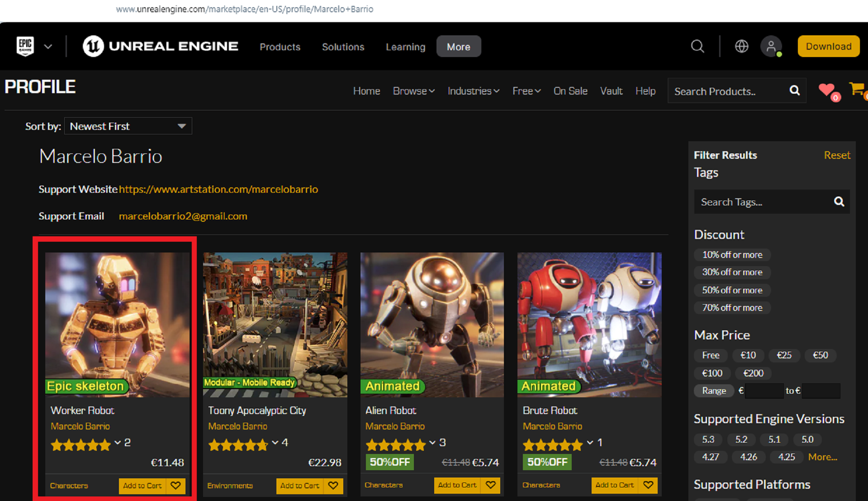Open the Products menu
This screenshot has width=868, height=501.
tap(280, 47)
